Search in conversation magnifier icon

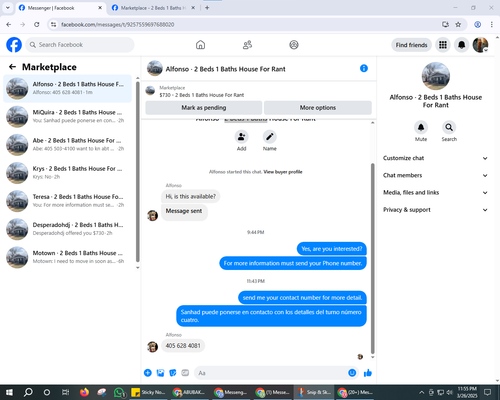click(x=449, y=127)
